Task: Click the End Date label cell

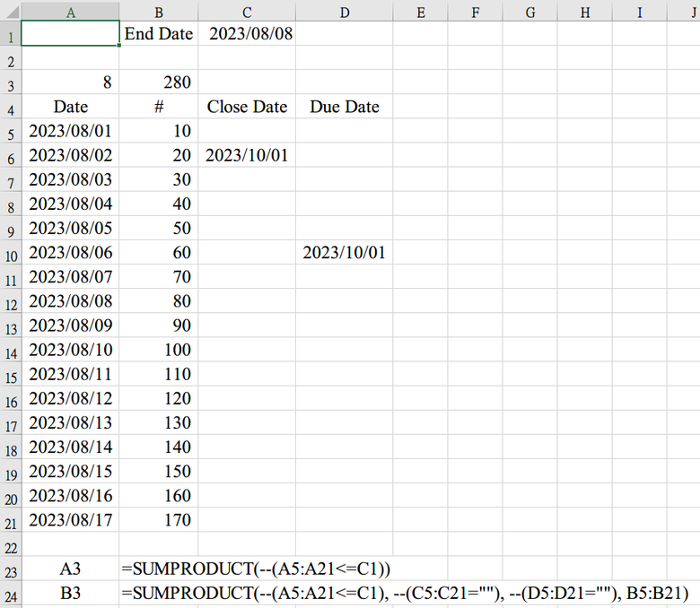Action: click(x=159, y=33)
